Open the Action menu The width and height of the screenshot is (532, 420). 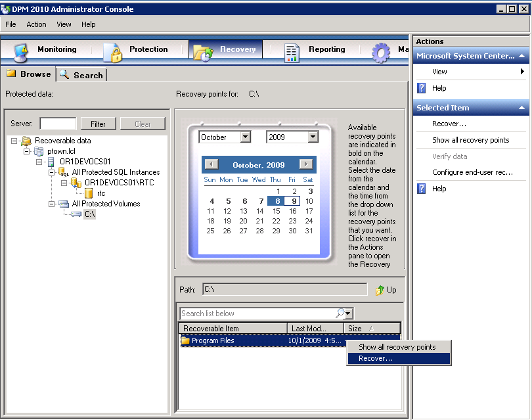pyautogui.click(x=36, y=24)
